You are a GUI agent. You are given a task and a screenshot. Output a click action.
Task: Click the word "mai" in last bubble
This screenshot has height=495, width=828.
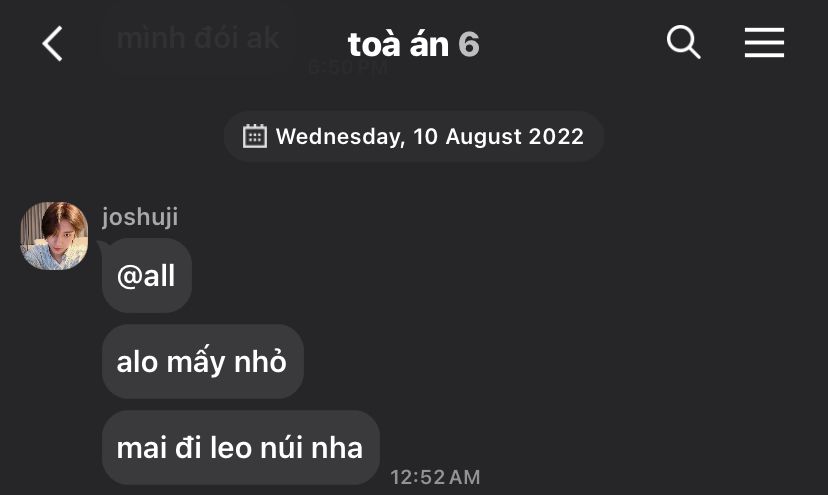point(141,447)
